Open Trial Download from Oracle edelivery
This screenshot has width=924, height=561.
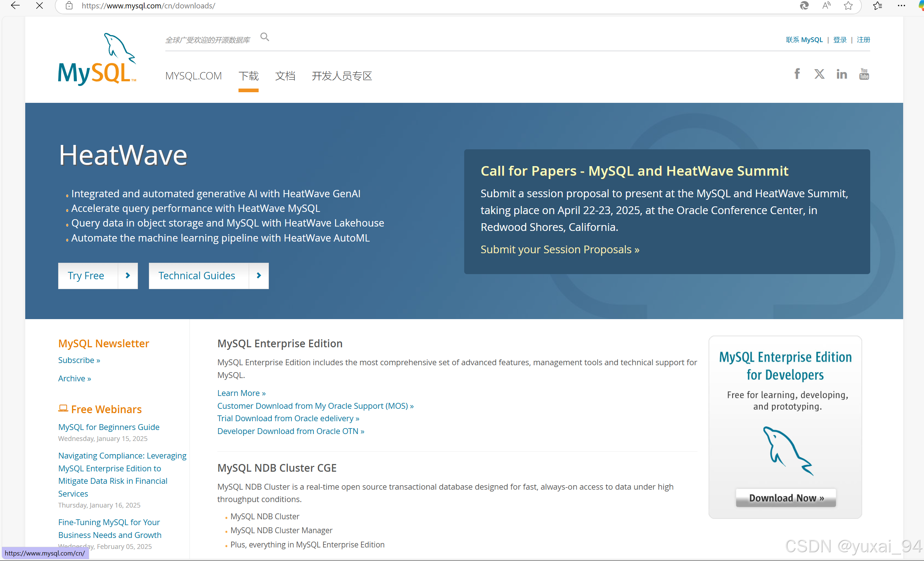288,418
